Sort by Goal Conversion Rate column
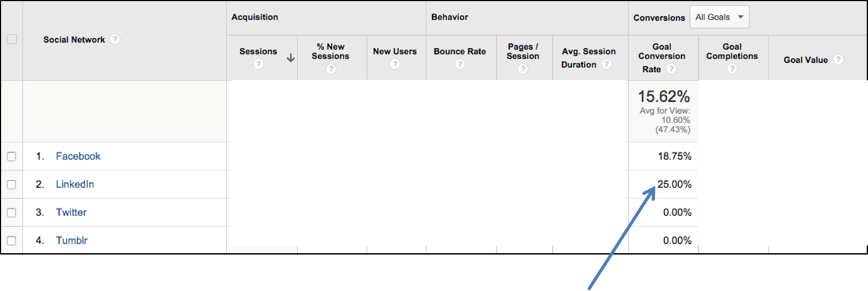 (662, 58)
